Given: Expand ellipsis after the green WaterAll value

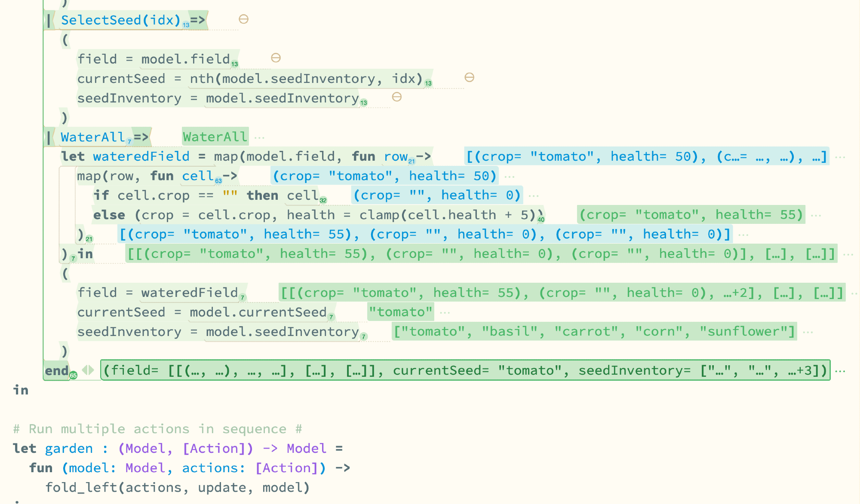Looking at the screenshot, I should (x=259, y=137).
